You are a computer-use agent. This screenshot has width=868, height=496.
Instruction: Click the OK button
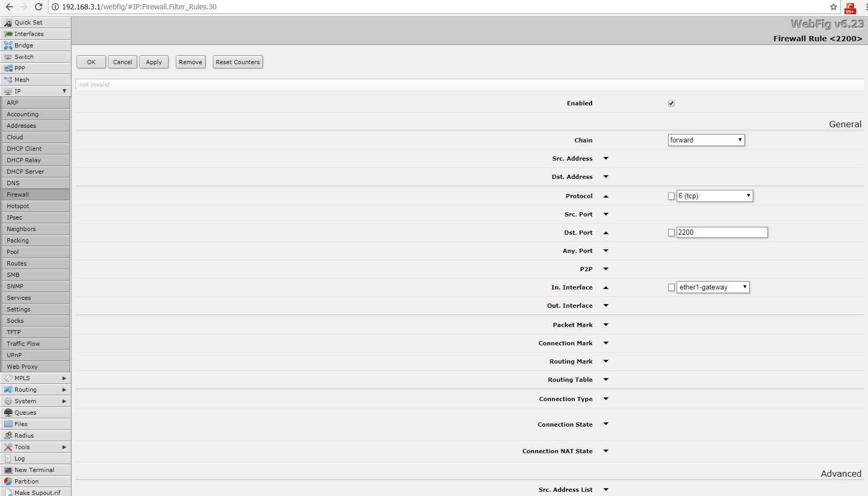91,62
